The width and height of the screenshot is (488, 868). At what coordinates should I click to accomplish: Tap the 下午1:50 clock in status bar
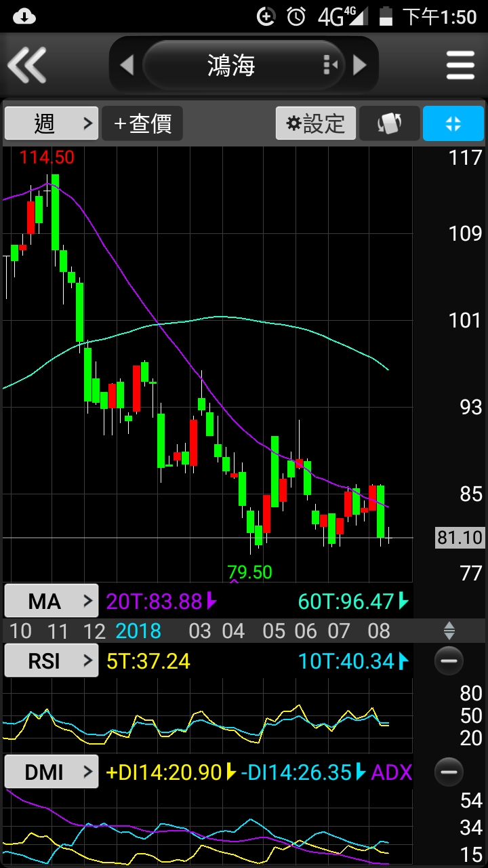(439, 16)
